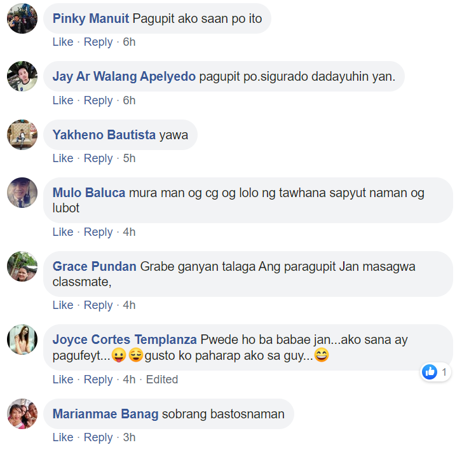Reply to Joyce Cortes Templanza's comment
The image size is (476, 452).
(98, 380)
